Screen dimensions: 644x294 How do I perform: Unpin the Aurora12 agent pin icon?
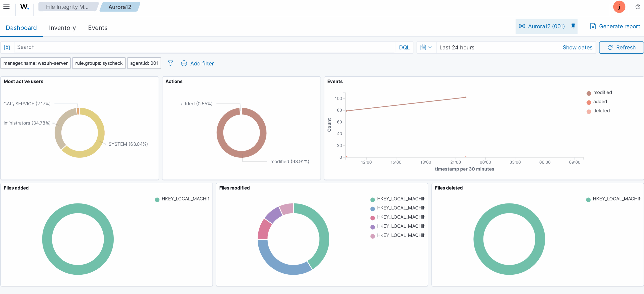pos(573,26)
